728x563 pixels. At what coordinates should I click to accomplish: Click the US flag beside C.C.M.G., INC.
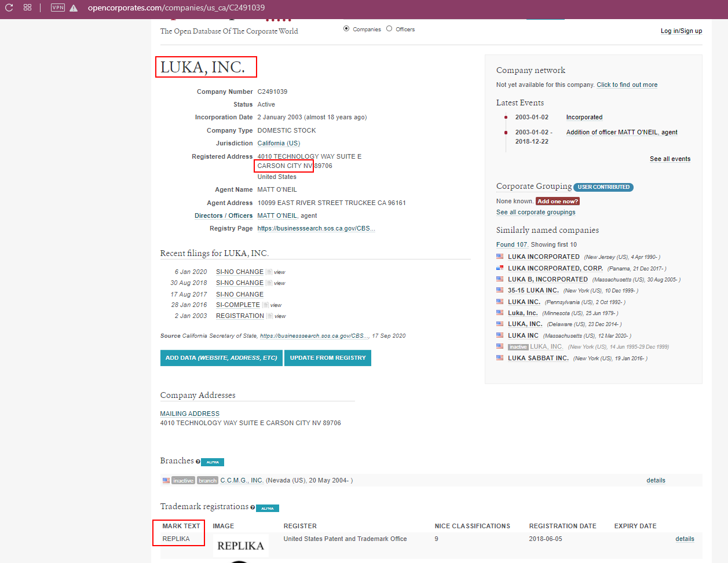click(x=166, y=481)
